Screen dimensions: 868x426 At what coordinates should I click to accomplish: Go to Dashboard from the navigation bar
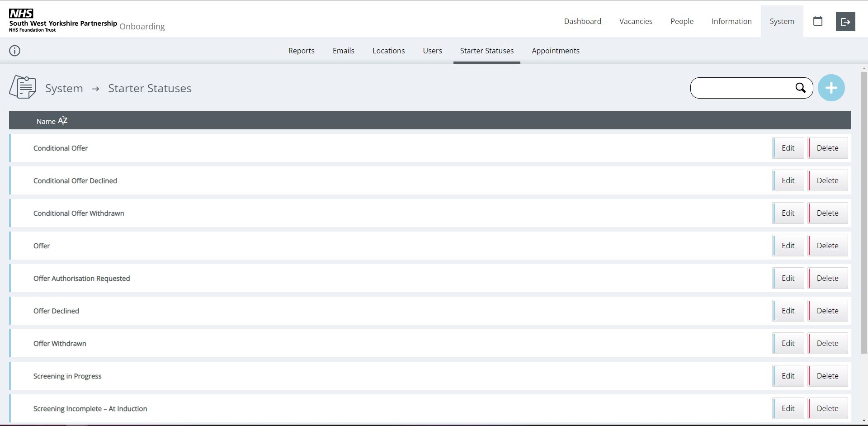tap(582, 21)
